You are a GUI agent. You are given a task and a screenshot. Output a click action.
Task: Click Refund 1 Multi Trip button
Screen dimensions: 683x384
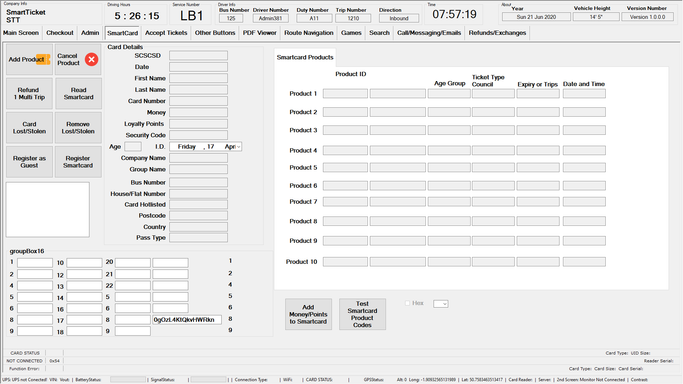(29, 94)
